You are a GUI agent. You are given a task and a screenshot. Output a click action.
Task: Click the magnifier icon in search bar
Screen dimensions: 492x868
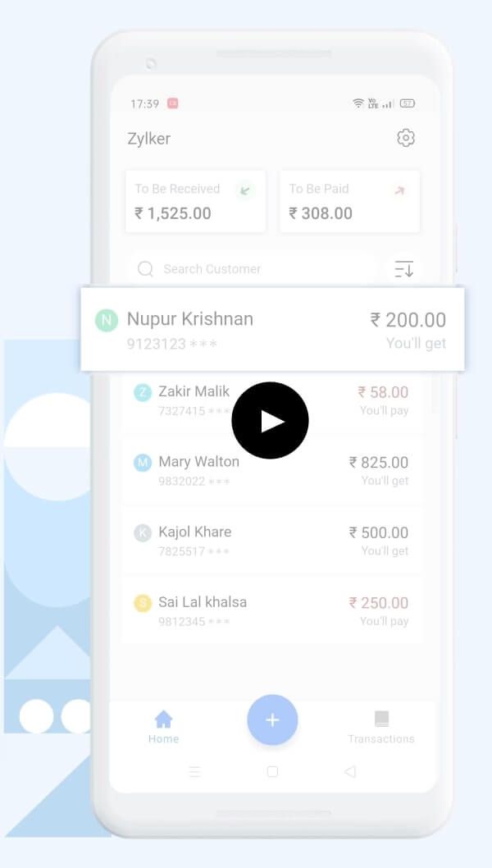pos(146,269)
